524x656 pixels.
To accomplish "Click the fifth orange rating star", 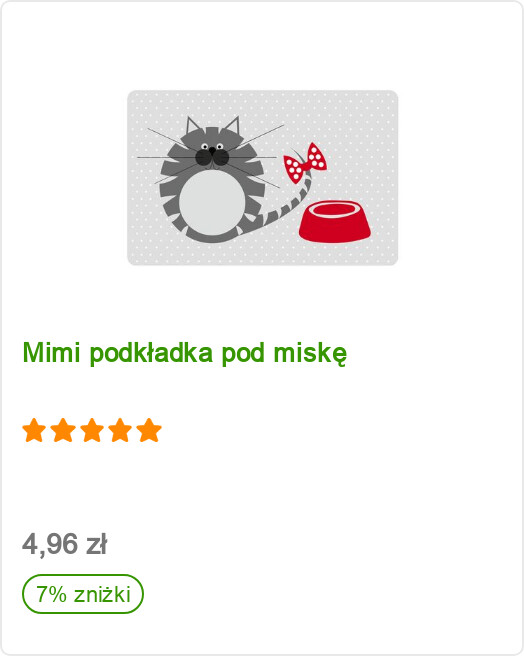I will (149, 430).
